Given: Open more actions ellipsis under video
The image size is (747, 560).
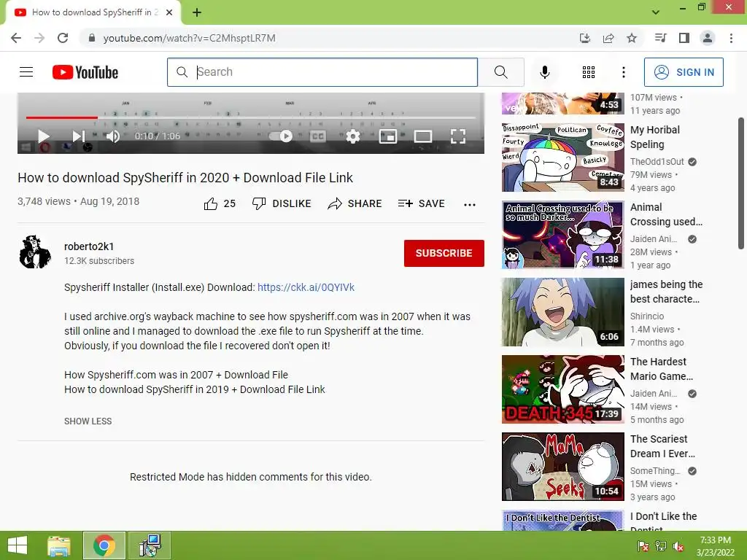Looking at the screenshot, I should click(x=469, y=204).
